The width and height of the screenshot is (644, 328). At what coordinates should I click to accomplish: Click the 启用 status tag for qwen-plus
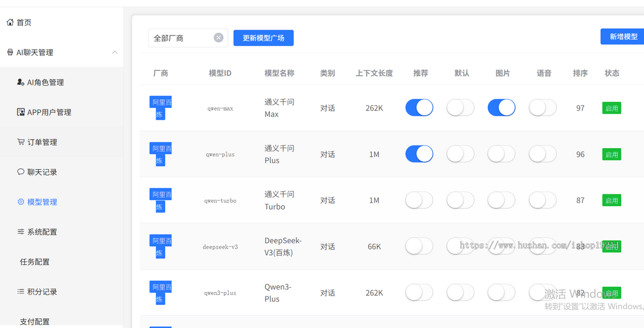tap(612, 154)
